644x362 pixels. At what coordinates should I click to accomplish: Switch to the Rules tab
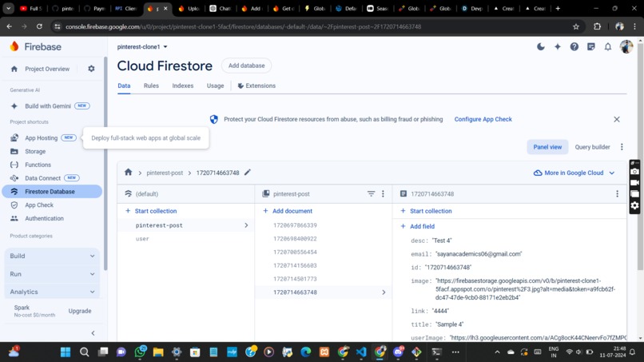151,86
